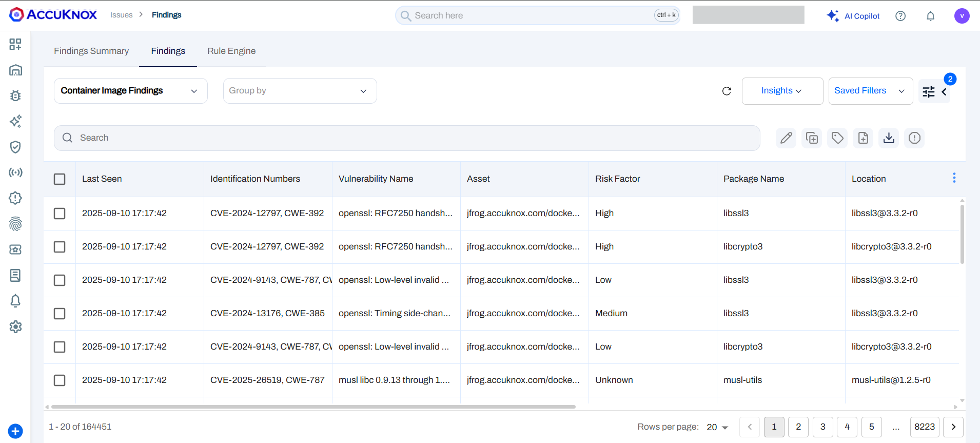Screen dimensions: 980x443
Task: Click the horizontal table scrollbar
Action: [313, 407]
